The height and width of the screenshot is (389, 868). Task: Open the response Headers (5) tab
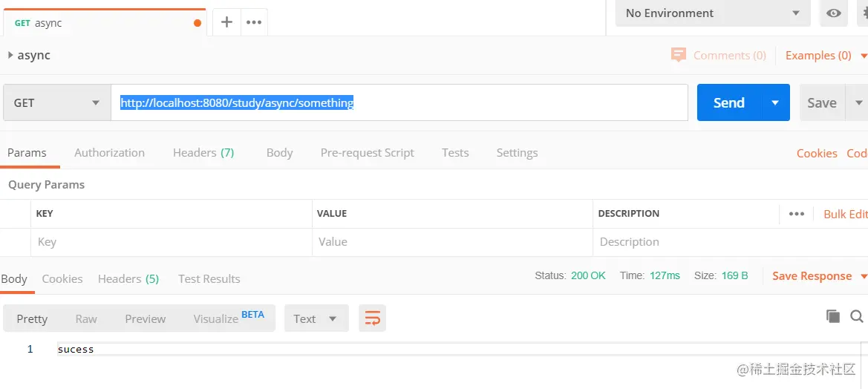coord(128,279)
